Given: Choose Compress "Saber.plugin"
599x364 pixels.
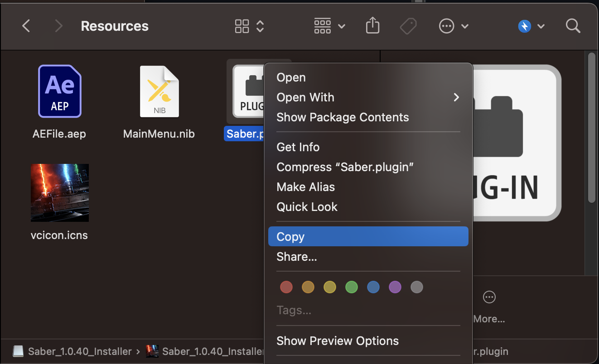Looking at the screenshot, I should [368, 167].
